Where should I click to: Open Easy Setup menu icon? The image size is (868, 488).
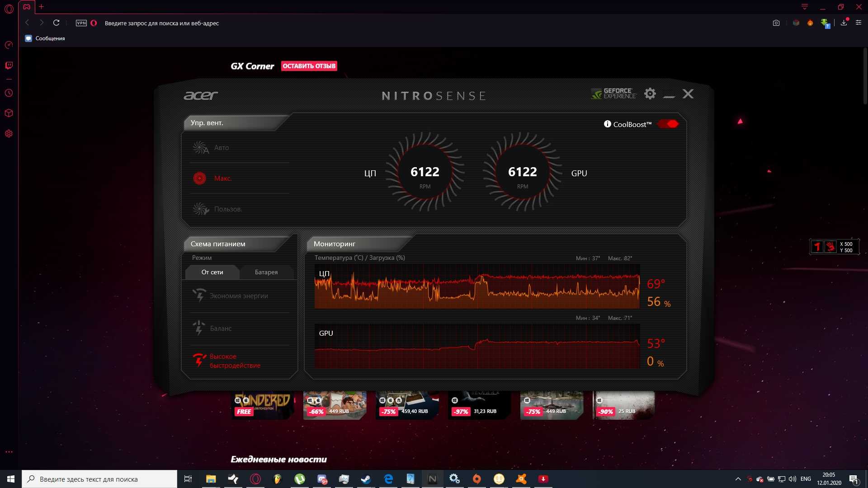coord(859,23)
